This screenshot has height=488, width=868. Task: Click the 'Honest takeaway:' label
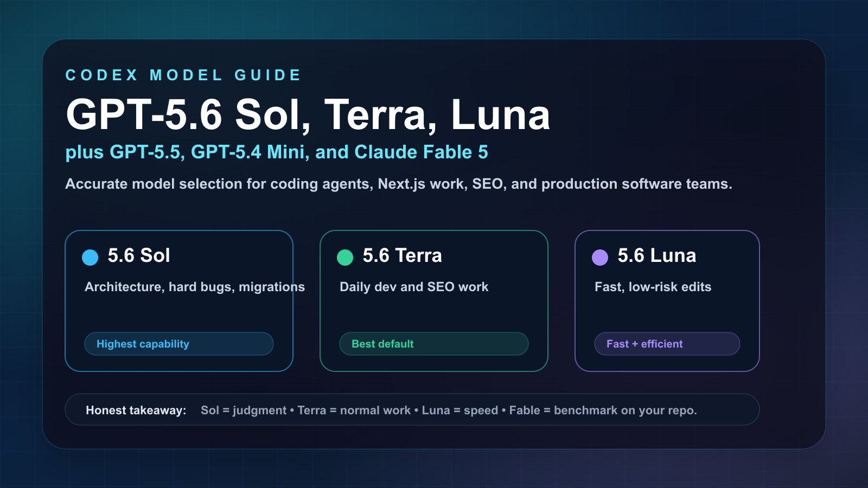[x=136, y=410]
